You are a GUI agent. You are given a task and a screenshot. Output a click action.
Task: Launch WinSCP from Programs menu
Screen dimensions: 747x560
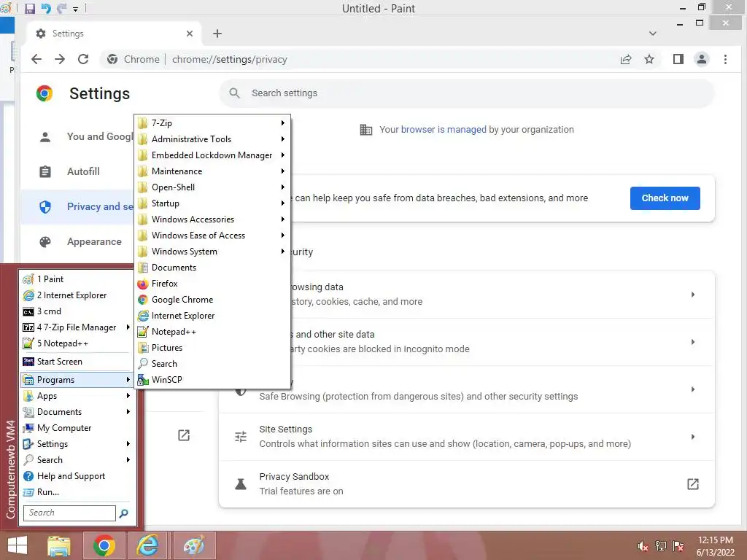click(x=212, y=379)
